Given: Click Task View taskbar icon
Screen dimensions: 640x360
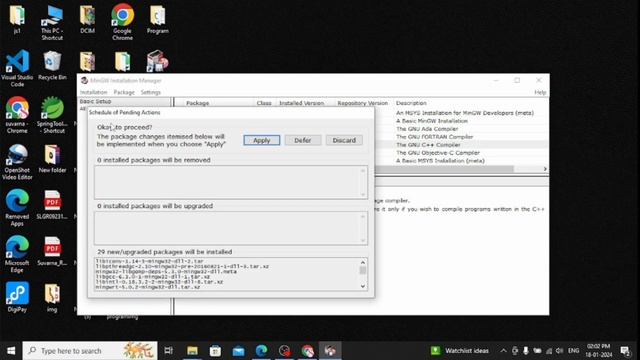Looking at the screenshot, I should [168, 351].
